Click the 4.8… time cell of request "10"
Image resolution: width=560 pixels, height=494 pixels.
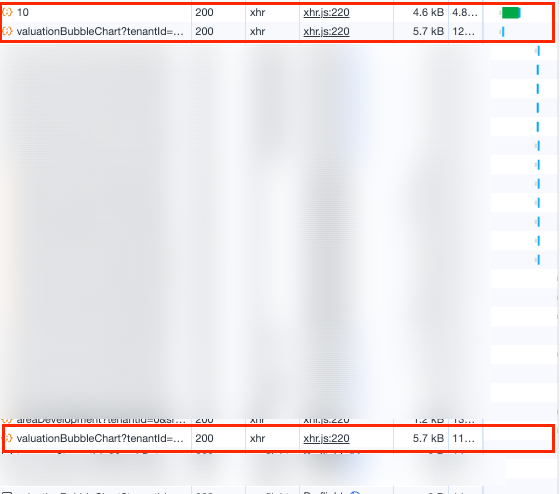pos(465,13)
